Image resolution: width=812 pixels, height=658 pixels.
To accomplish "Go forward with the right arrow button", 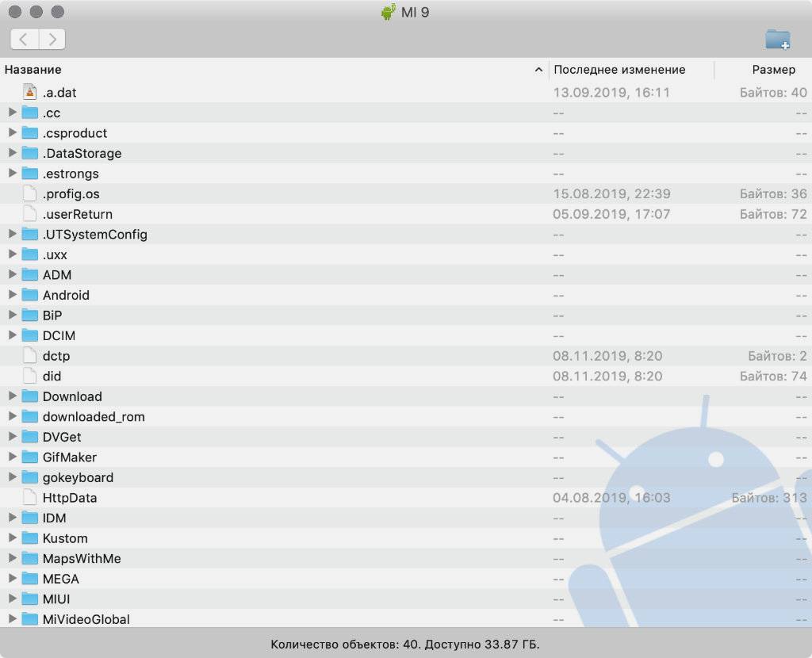I will tap(52, 40).
